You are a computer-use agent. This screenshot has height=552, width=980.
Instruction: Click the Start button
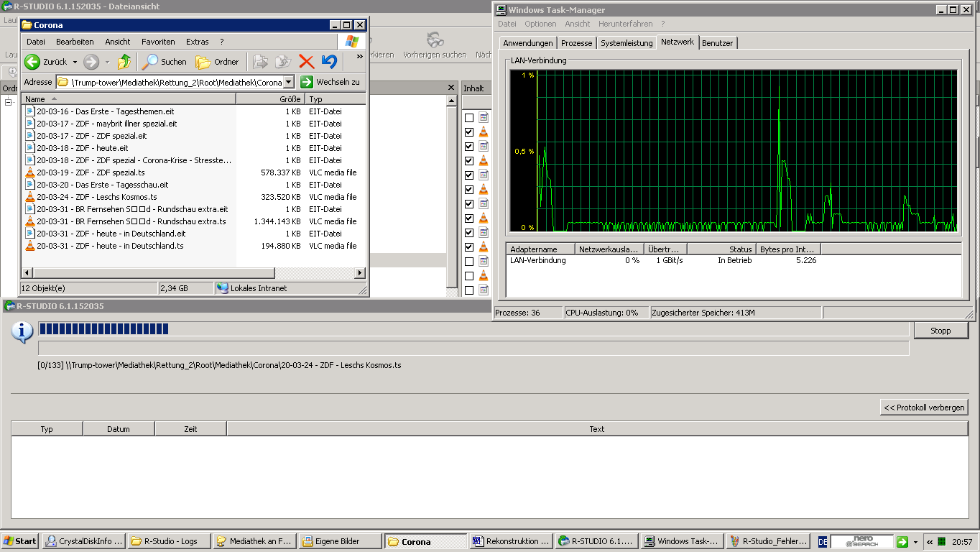20,541
